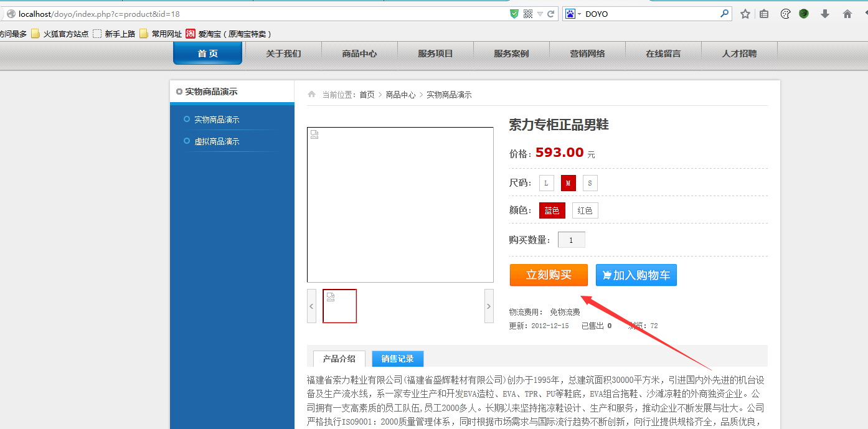The image size is (868, 429).
Task: Click in the URL address field
Action: tap(262, 14)
